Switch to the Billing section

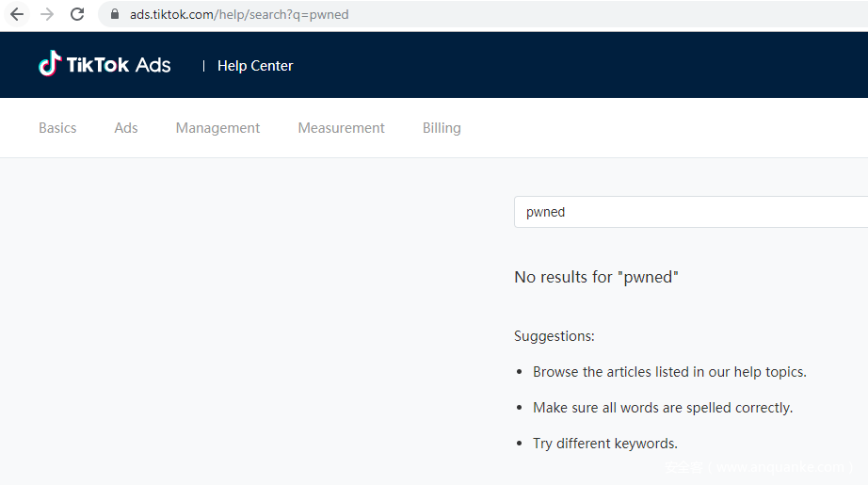pyautogui.click(x=442, y=128)
